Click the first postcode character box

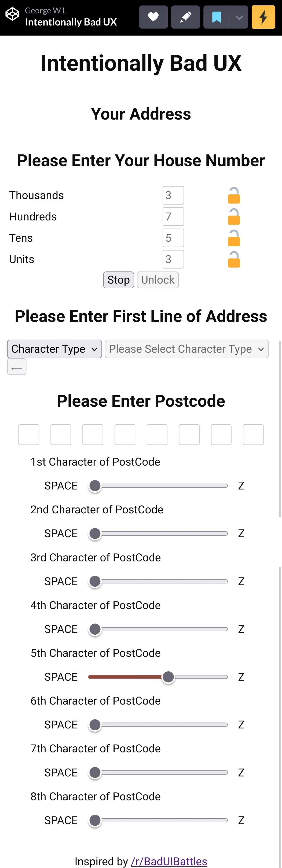(x=29, y=435)
